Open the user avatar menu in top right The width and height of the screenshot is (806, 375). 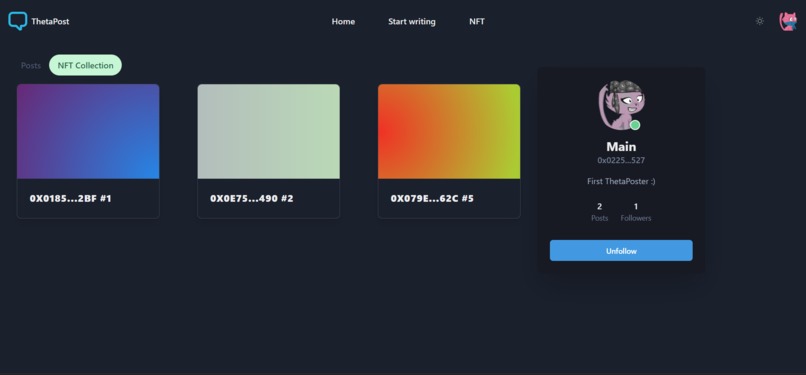click(788, 21)
